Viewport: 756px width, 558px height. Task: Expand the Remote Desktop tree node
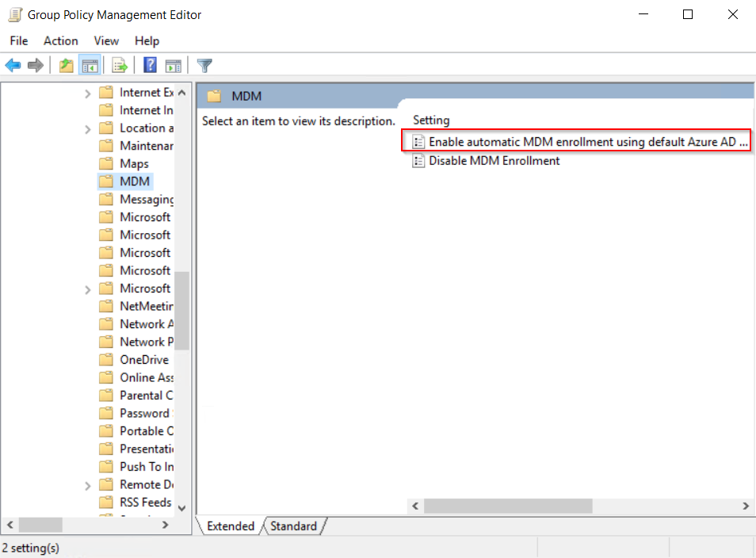click(x=87, y=486)
